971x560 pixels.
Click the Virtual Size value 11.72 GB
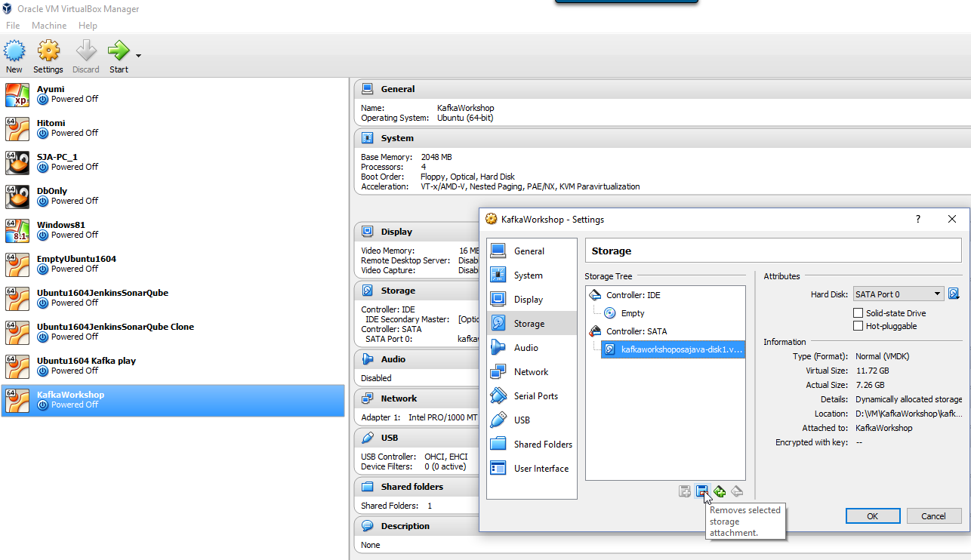pos(872,371)
